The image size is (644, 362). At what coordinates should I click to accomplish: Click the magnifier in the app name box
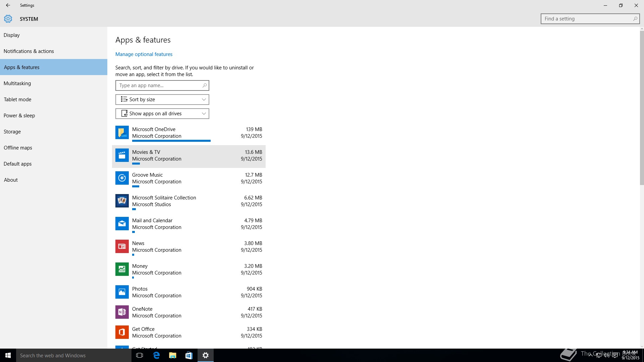tap(205, 85)
